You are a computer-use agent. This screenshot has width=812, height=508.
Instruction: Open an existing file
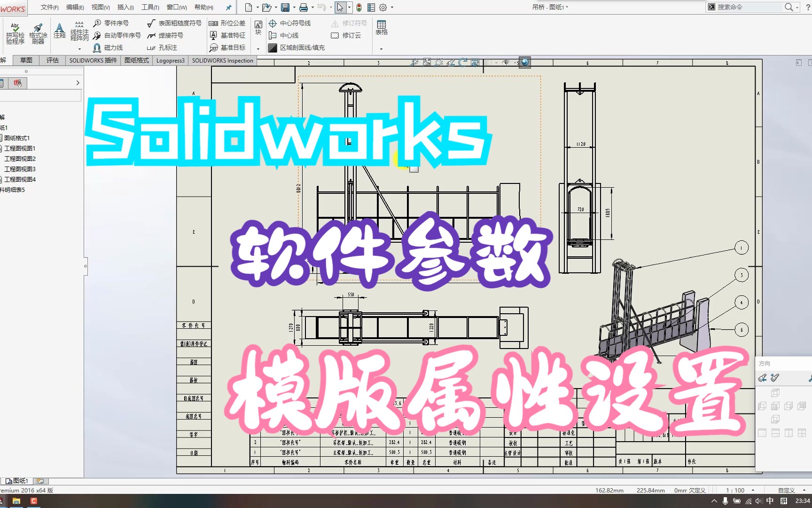(266, 7)
